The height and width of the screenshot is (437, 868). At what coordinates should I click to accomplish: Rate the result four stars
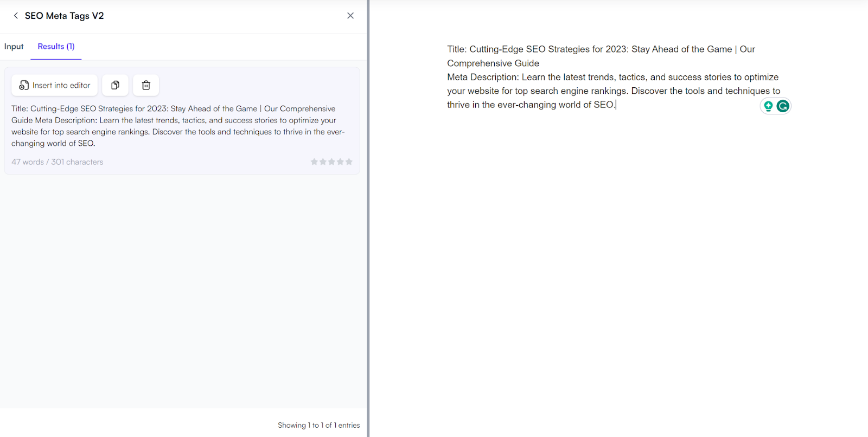(x=340, y=162)
